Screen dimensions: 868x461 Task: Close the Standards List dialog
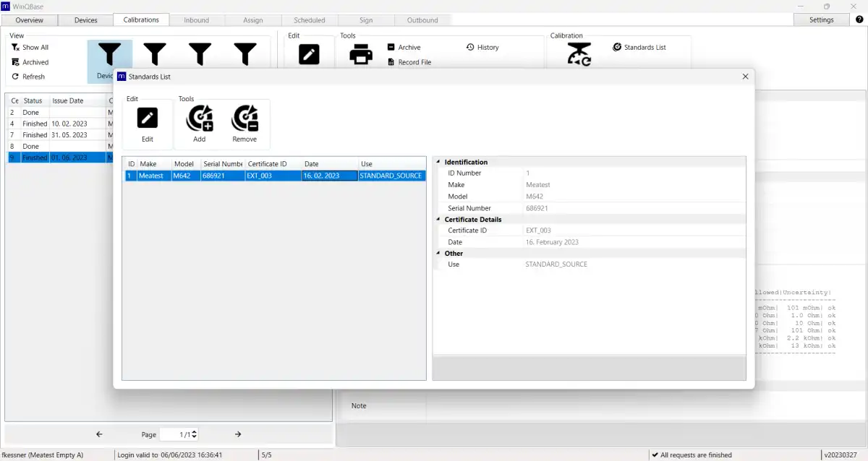(745, 76)
